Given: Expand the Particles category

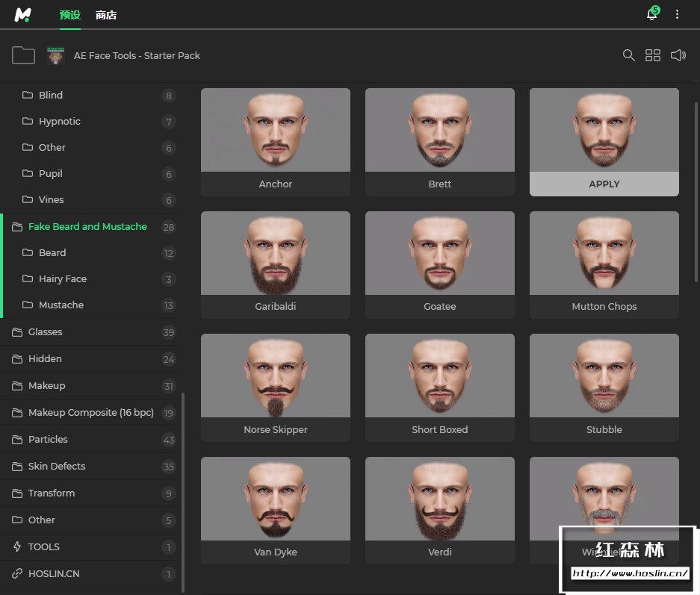Looking at the screenshot, I should click(x=48, y=440).
